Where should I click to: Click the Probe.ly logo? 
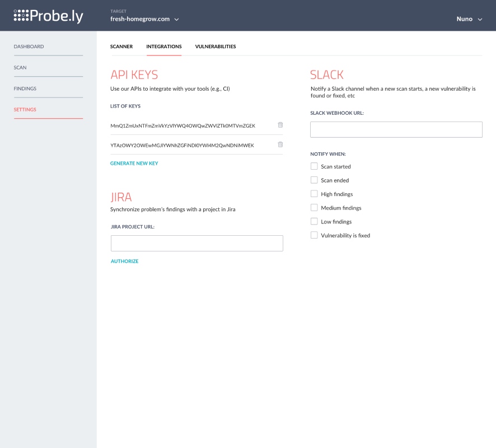tap(48, 16)
